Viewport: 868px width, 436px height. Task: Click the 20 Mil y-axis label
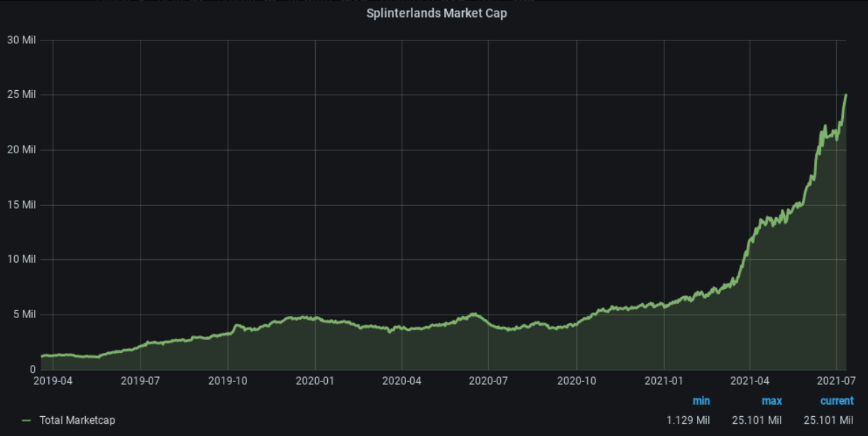pyautogui.click(x=21, y=150)
